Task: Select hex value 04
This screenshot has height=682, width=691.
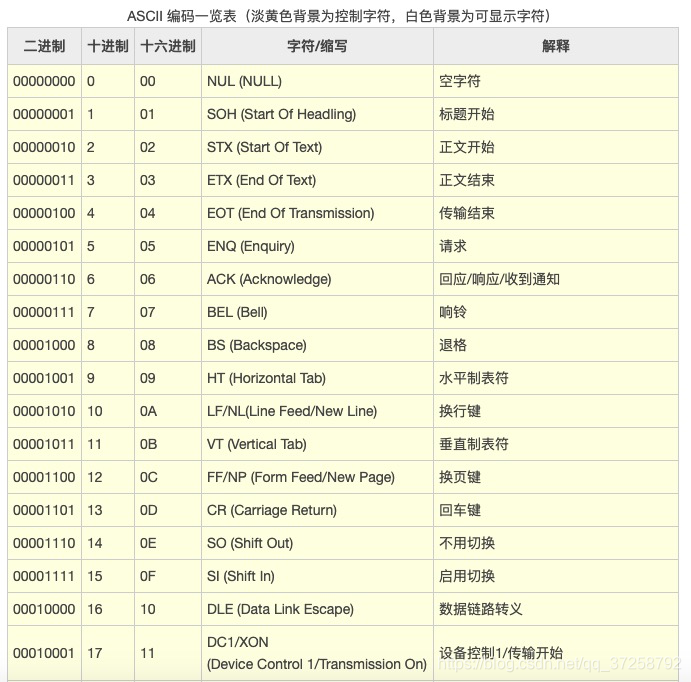Action: (168, 213)
